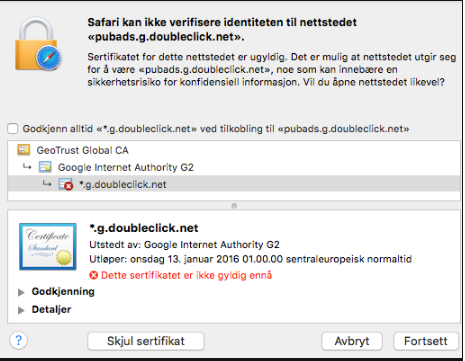465x361 pixels.
Task: Enable Godkjenn alltid *.g.doubleclick.net checkbox
Action: tap(13, 129)
